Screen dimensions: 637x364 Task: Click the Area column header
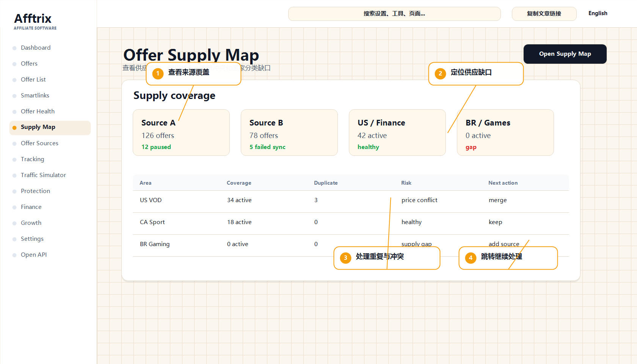coord(146,183)
